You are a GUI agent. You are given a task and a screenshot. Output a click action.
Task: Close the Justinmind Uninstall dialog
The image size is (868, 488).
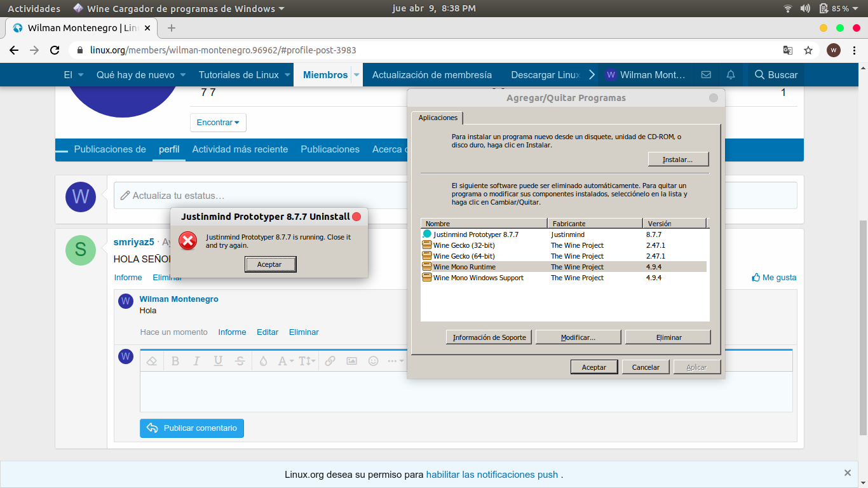[x=356, y=217]
